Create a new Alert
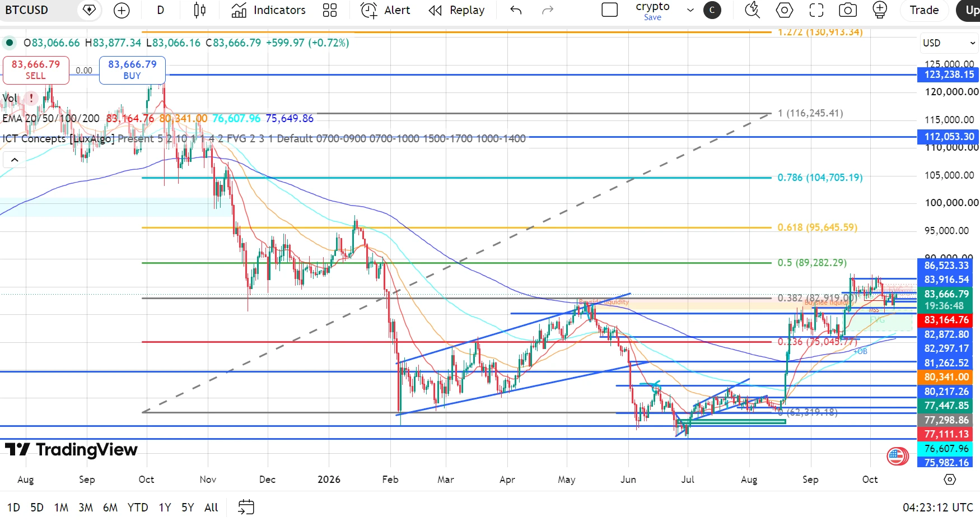 coord(385,10)
